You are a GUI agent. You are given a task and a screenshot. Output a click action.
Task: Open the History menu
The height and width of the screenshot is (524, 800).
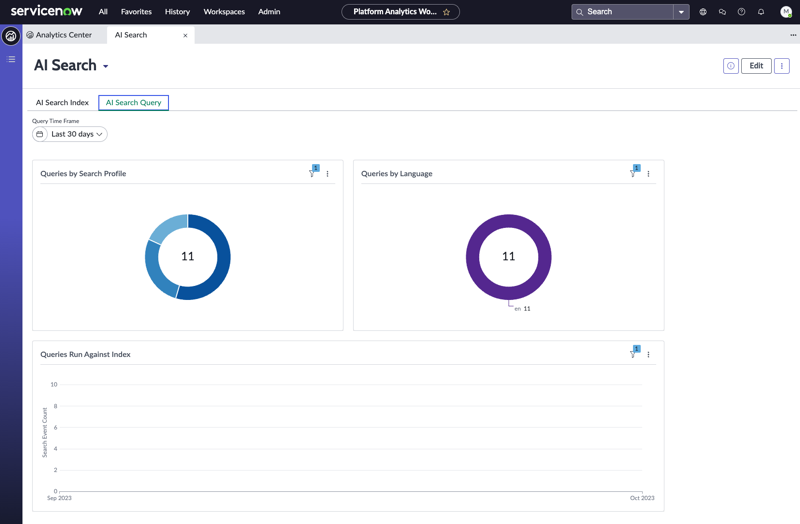click(x=177, y=12)
